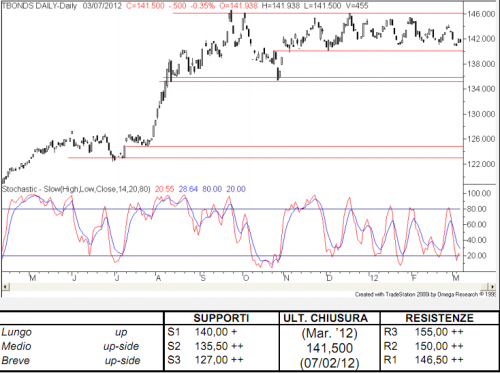
Task: Click the 126.000 price axis label
Action: [x=481, y=139]
